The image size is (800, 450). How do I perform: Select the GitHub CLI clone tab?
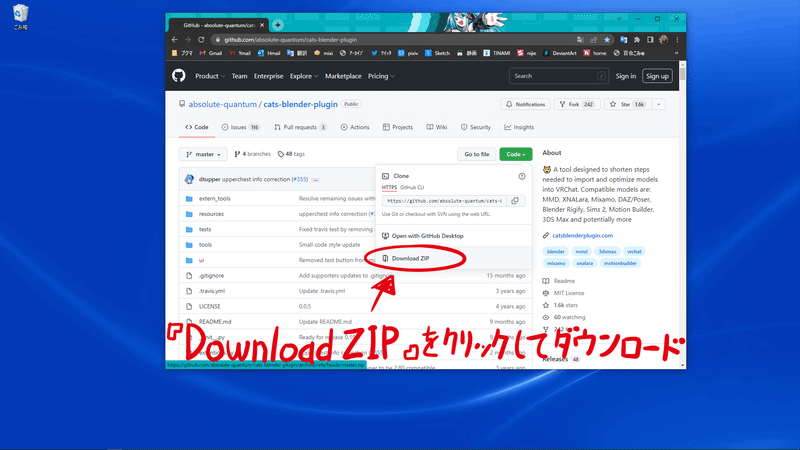(x=412, y=187)
